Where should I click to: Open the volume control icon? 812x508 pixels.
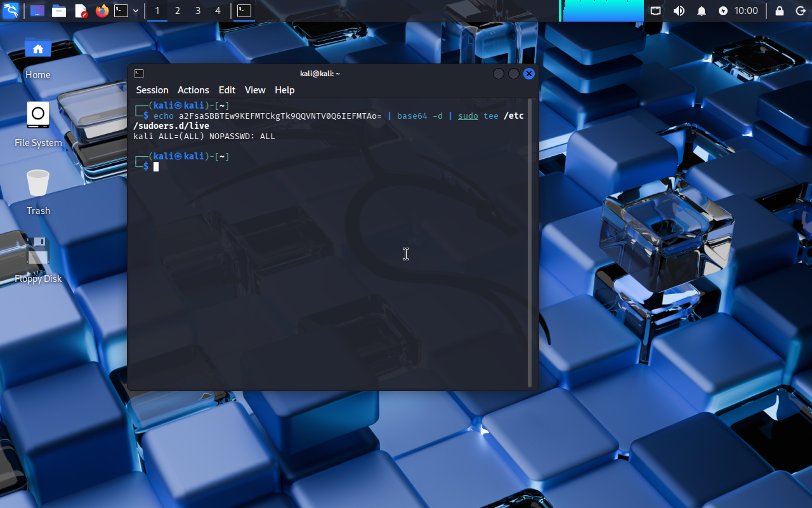point(679,11)
